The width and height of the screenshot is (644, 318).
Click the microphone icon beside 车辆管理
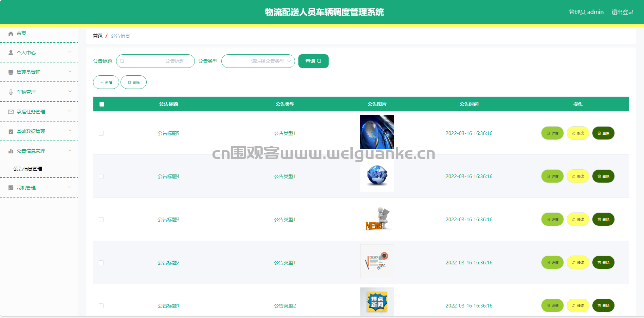point(11,92)
